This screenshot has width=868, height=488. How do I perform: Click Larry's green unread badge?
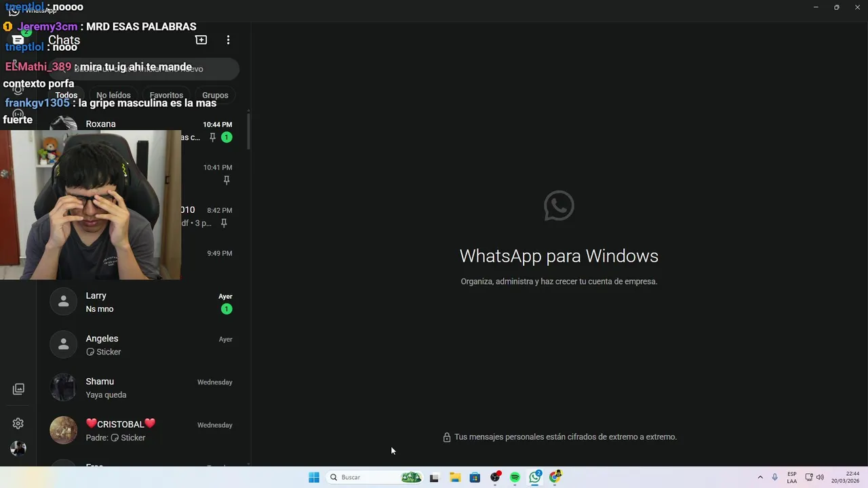pos(226,309)
